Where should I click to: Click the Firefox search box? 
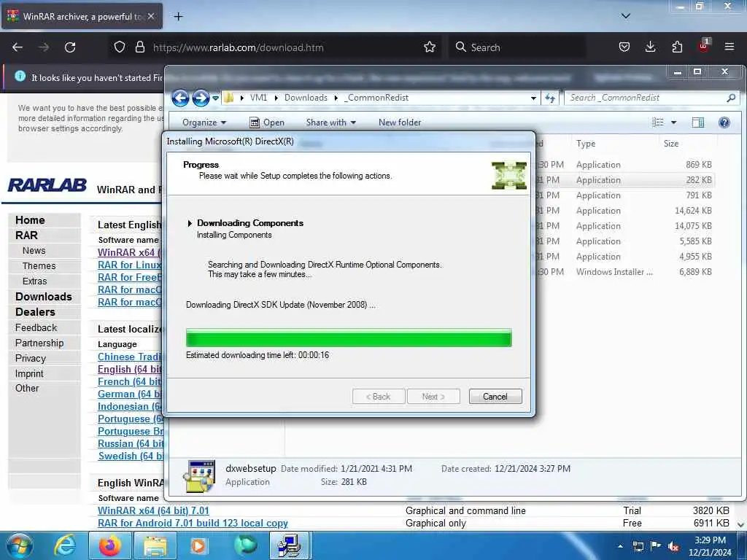(x=517, y=47)
